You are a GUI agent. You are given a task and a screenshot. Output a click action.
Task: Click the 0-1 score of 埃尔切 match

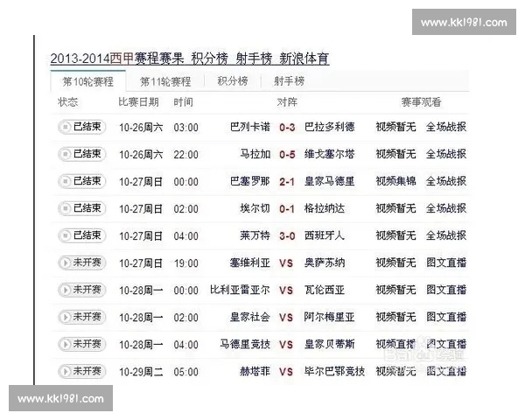pos(287,208)
